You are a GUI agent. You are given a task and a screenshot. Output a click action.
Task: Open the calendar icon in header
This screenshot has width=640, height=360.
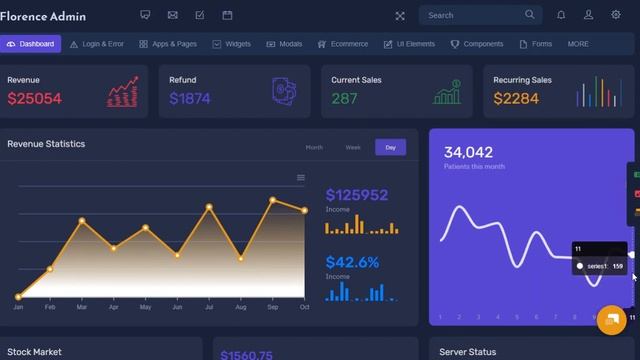click(227, 15)
